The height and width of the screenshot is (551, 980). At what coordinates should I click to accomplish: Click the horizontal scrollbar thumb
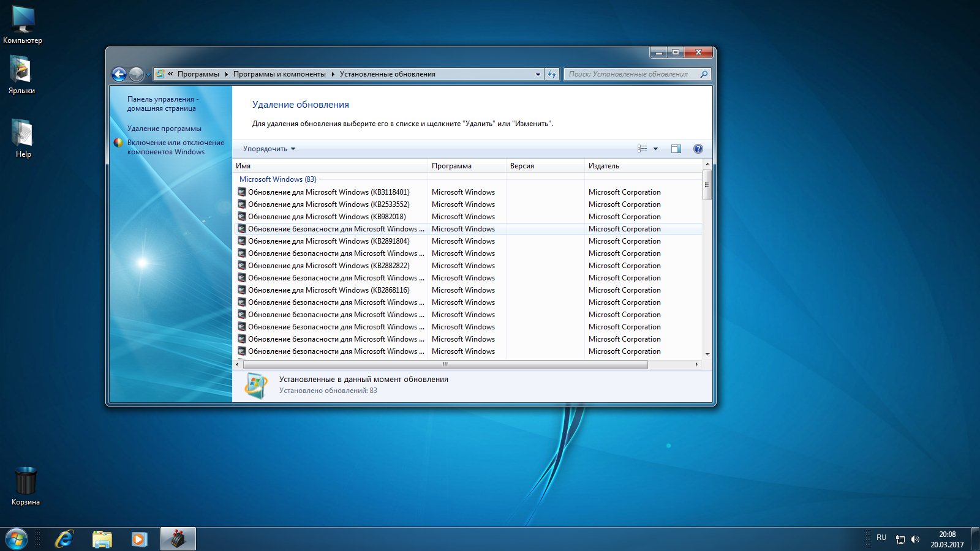(445, 364)
